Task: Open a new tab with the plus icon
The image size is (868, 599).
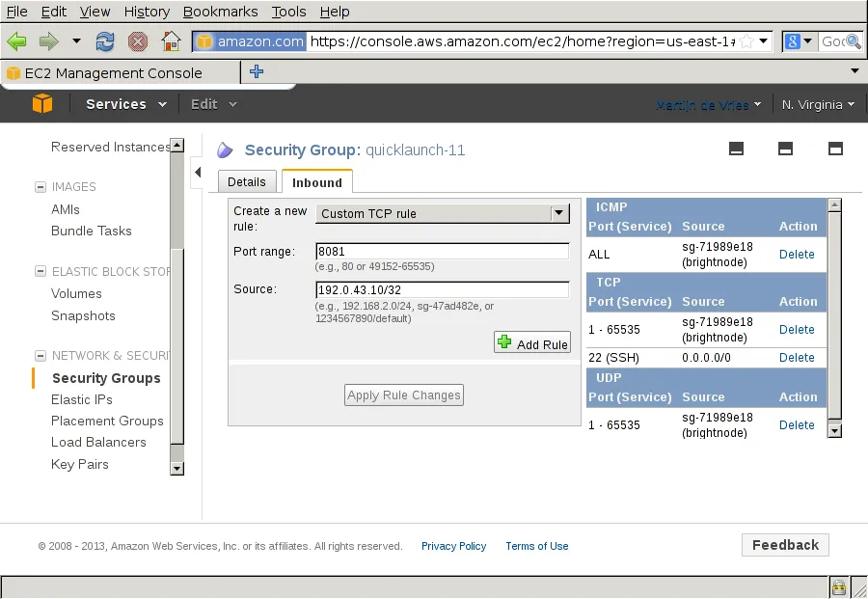Action: pyautogui.click(x=257, y=71)
